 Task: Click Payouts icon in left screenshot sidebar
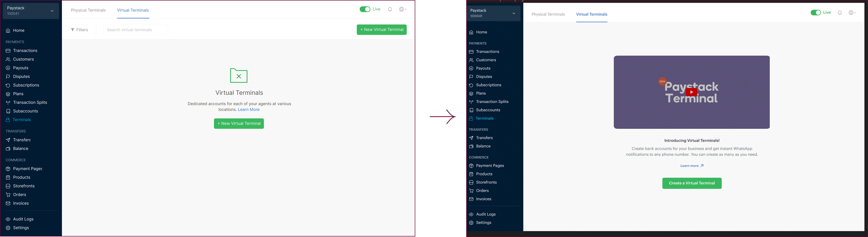tap(8, 68)
